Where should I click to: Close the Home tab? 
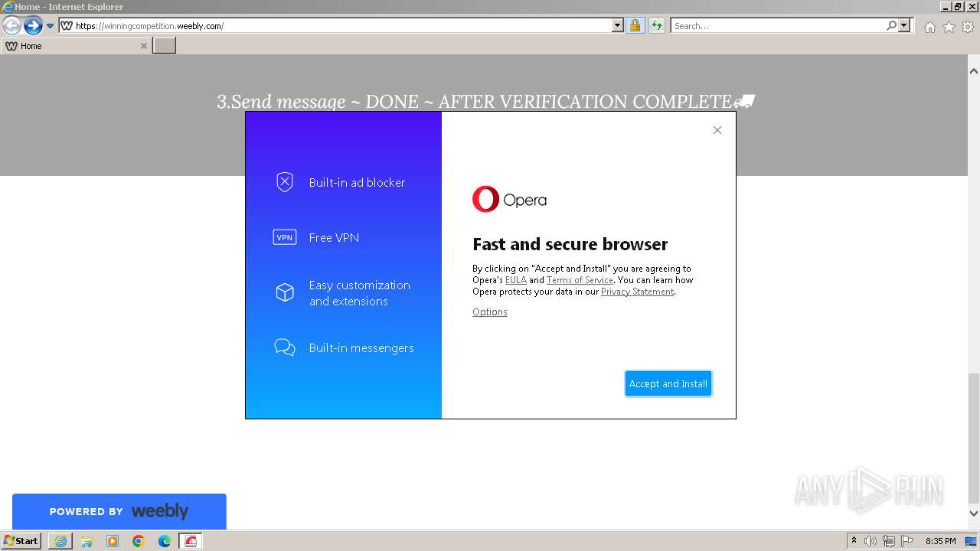143,46
